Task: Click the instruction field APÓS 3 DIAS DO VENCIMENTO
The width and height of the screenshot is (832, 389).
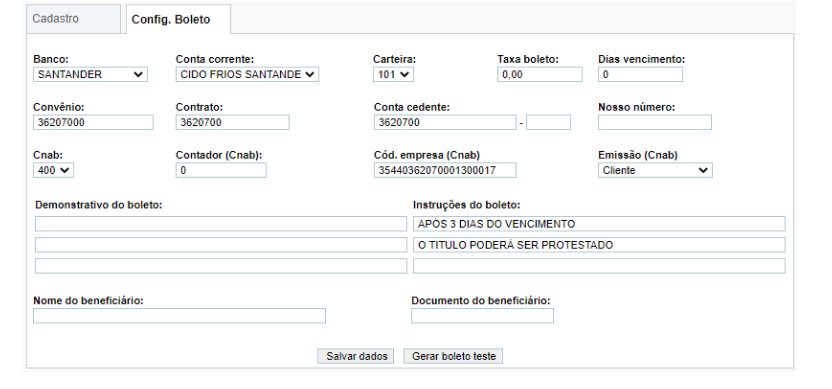Action: [599, 224]
